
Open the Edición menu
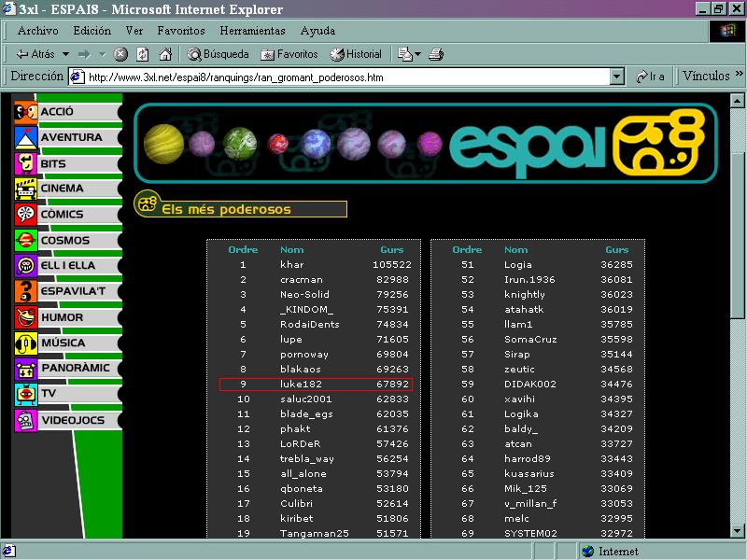point(92,31)
